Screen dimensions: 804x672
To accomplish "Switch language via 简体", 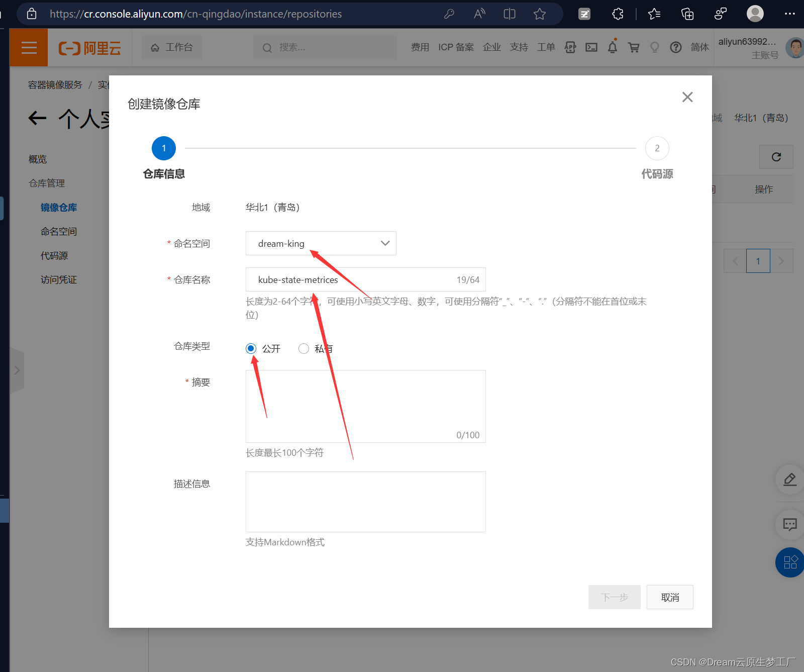I will pyautogui.click(x=699, y=47).
